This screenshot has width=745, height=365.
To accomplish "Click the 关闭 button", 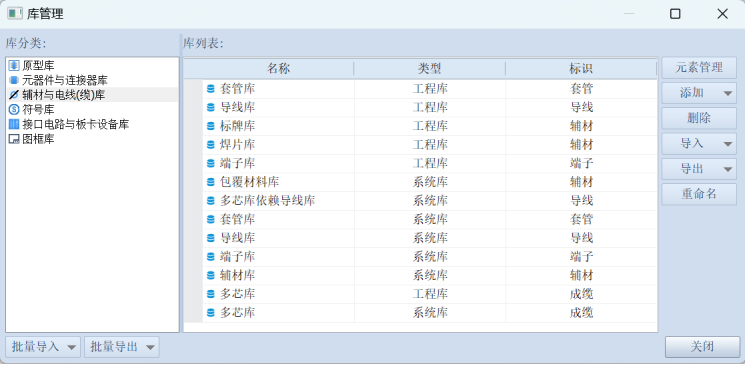I will pos(702,347).
